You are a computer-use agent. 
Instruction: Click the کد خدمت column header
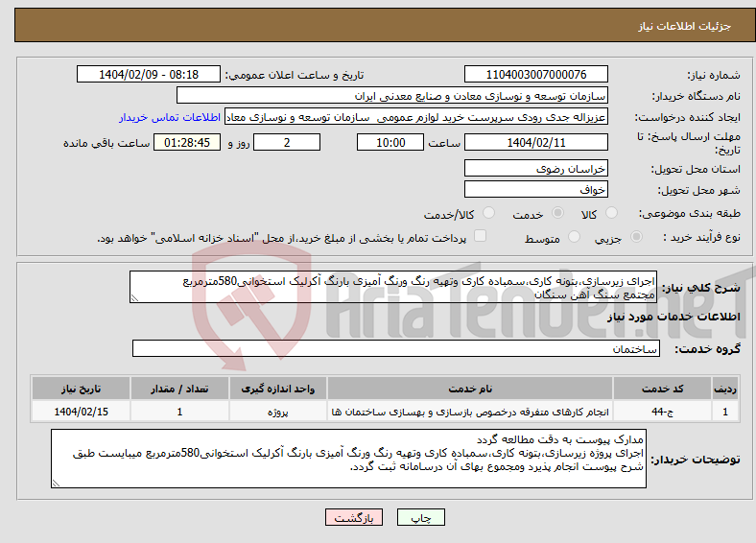(x=663, y=389)
